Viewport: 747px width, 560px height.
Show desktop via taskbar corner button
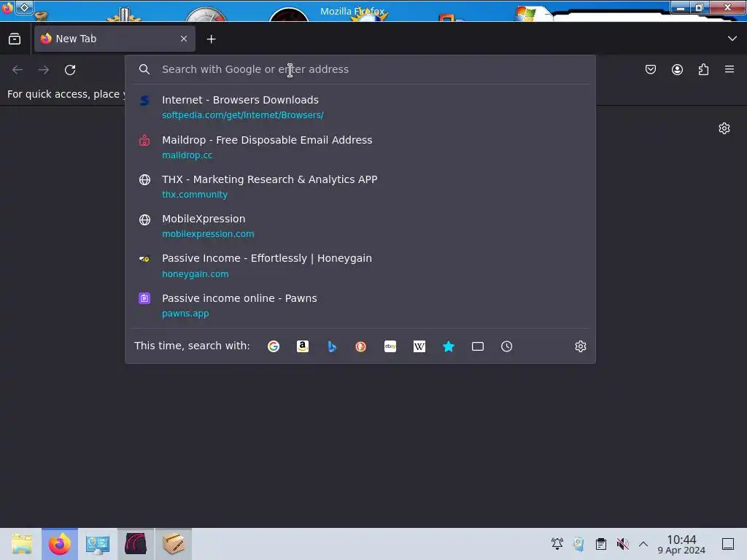(728, 544)
